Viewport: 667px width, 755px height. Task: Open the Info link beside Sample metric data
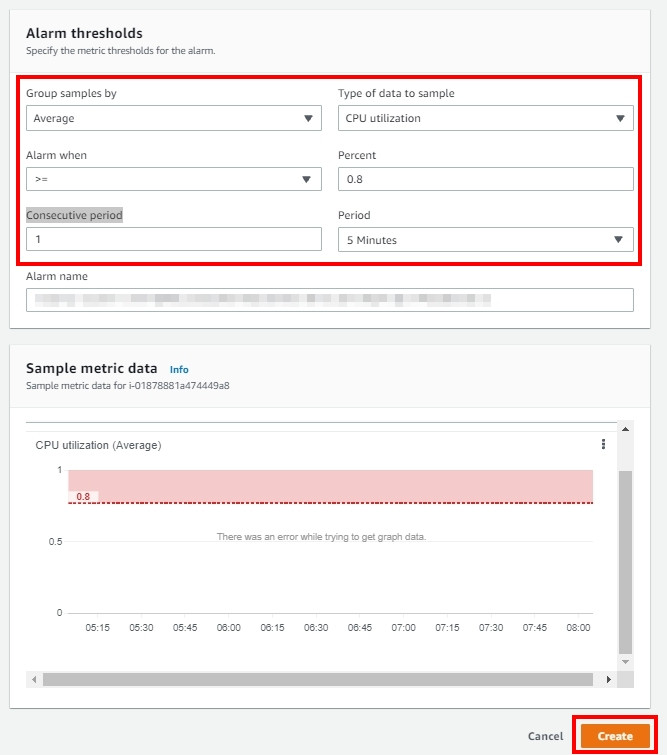click(x=179, y=369)
